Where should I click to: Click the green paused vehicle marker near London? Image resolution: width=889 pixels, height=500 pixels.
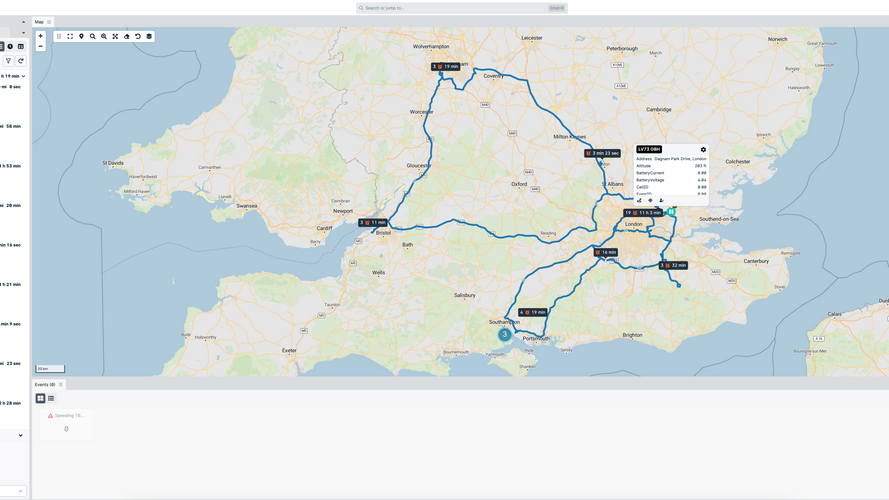pyautogui.click(x=671, y=211)
